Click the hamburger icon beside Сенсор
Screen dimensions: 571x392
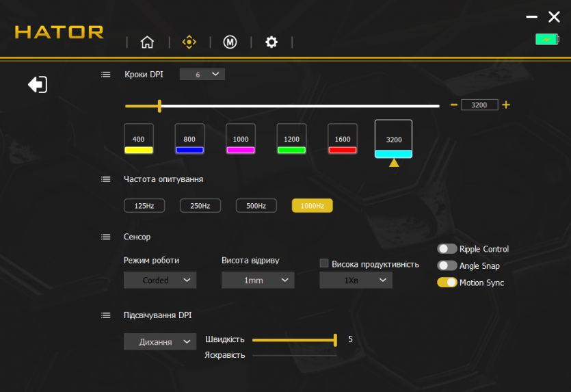(106, 237)
